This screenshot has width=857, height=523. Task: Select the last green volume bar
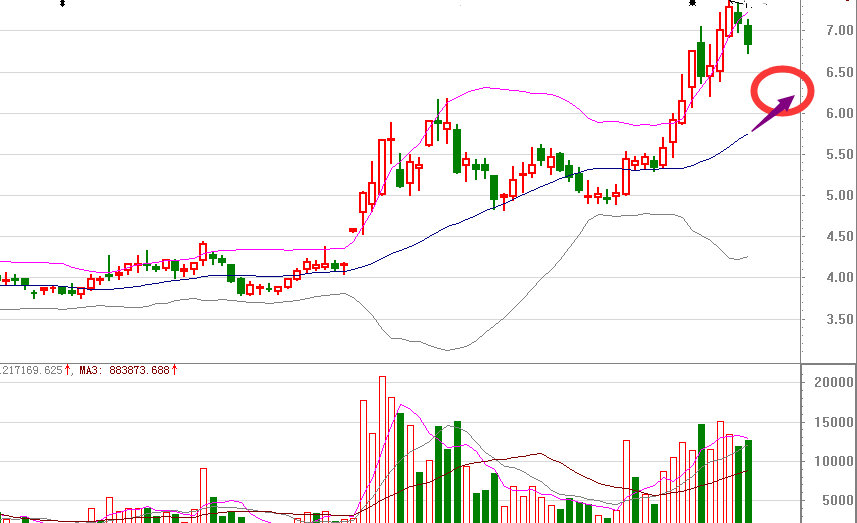[x=748, y=481]
